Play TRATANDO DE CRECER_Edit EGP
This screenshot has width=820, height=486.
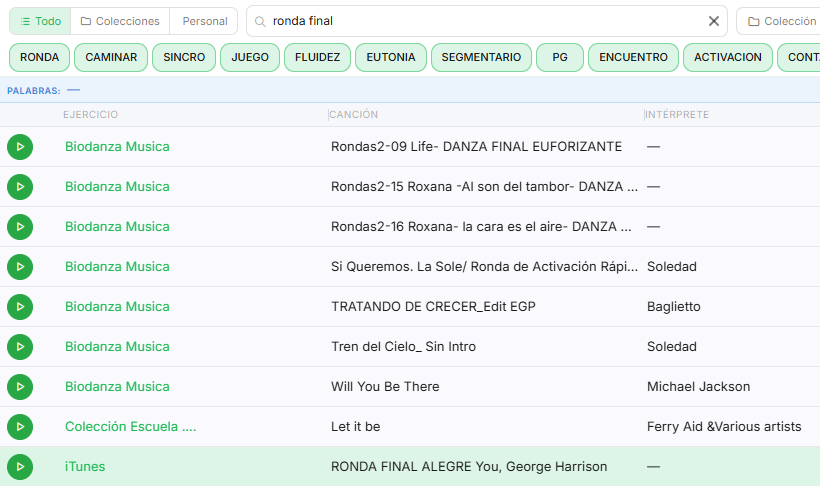(x=20, y=307)
